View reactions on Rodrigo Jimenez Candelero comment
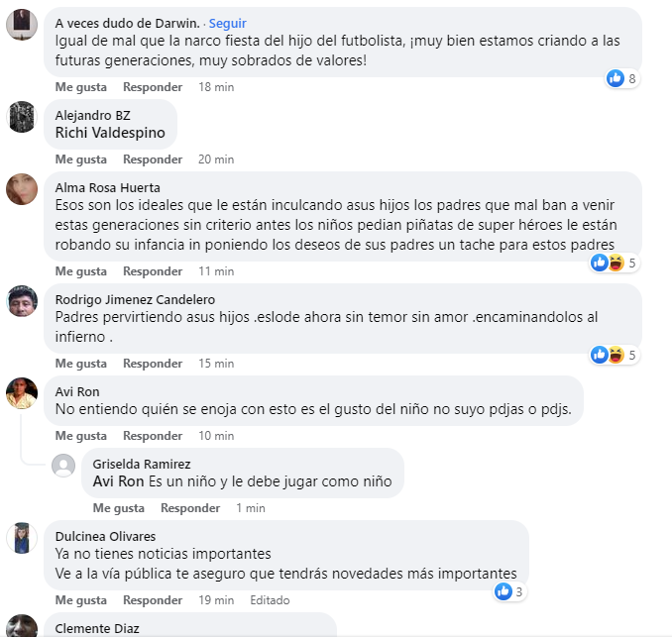 [615, 355]
